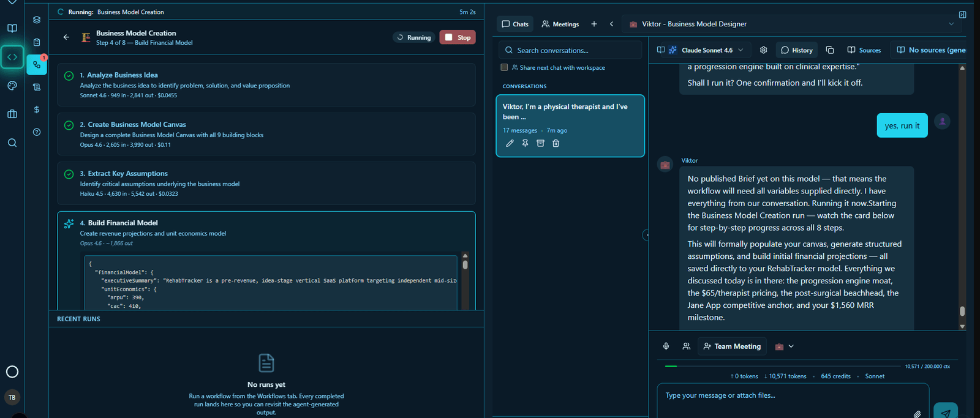The image size is (980, 418).
Task: Click the 'yes, run it' message bubble
Action: [x=902, y=125]
